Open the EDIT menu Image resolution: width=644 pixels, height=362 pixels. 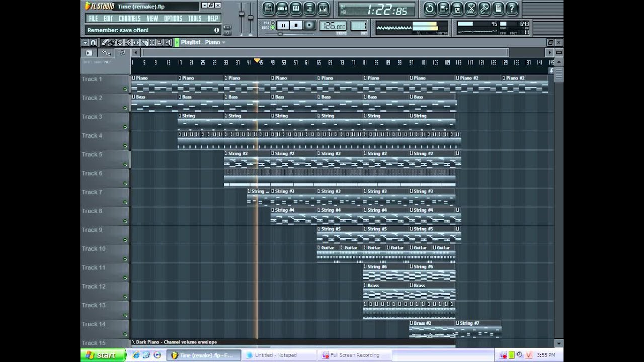(x=108, y=19)
